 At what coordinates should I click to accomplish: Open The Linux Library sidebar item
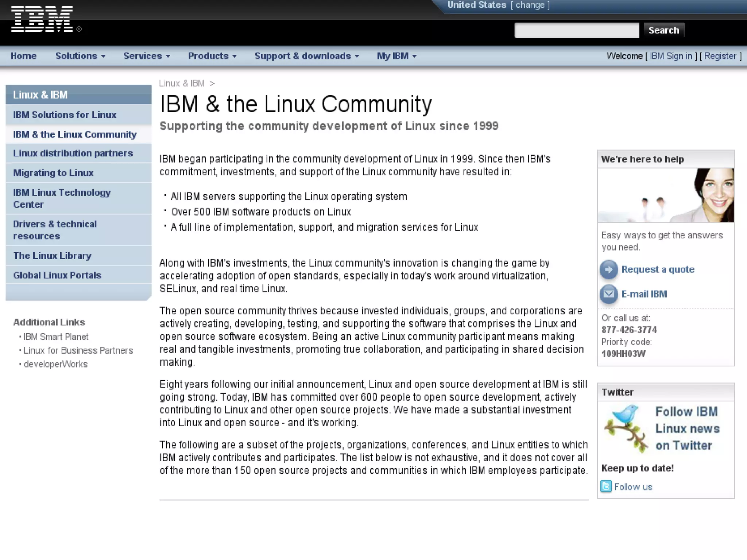[x=52, y=256]
